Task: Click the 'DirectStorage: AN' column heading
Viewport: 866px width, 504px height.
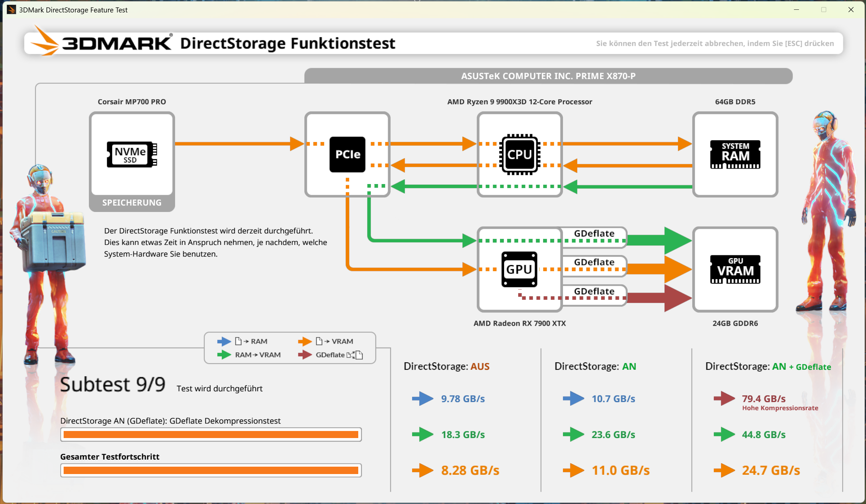Action: (596, 366)
